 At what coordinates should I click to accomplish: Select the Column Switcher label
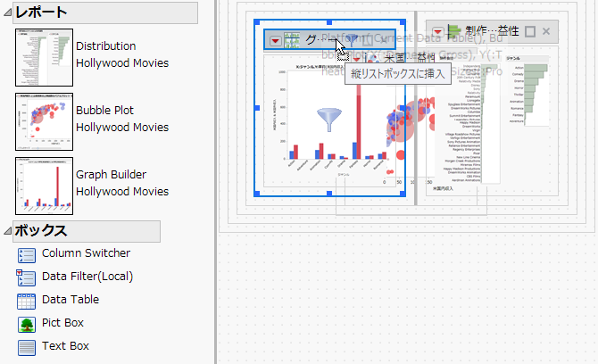coord(87,253)
